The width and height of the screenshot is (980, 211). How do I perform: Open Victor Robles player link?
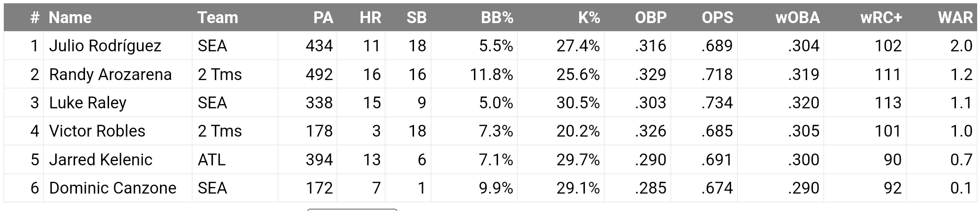tap(97, 131)
